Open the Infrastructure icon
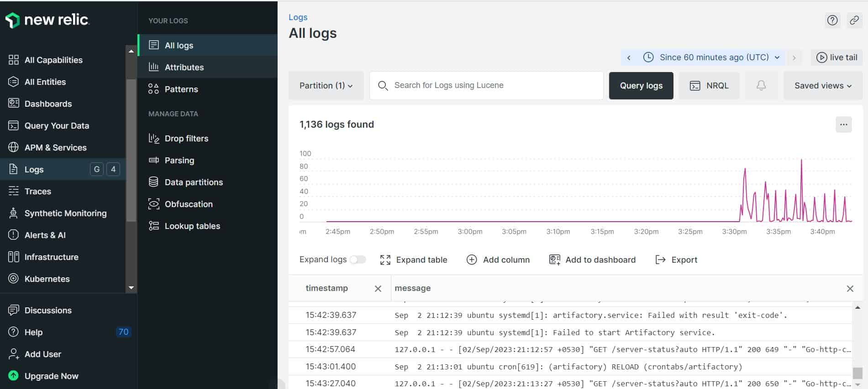 14,257
